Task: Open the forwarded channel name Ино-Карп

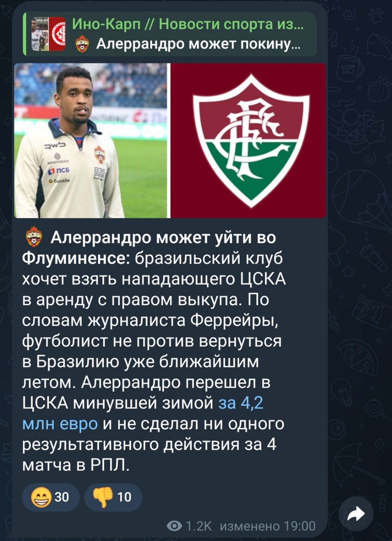Action: [x=188, y=24]
